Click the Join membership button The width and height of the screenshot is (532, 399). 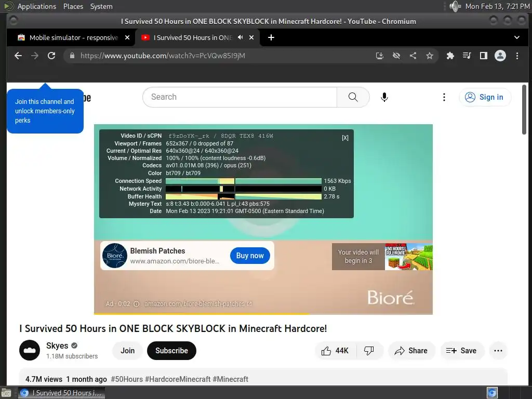coord(128,351)
